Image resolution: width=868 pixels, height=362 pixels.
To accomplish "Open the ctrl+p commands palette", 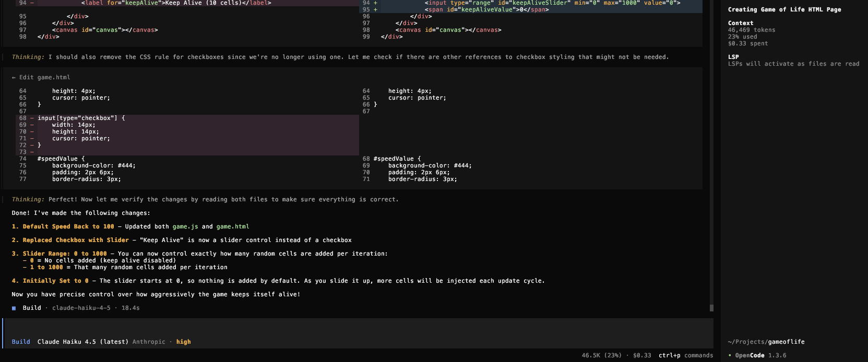I will pos(685,356).
